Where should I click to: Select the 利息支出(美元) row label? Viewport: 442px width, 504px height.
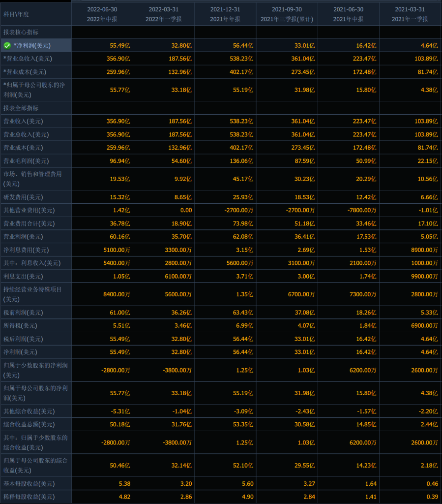click(x=23, y=277)
